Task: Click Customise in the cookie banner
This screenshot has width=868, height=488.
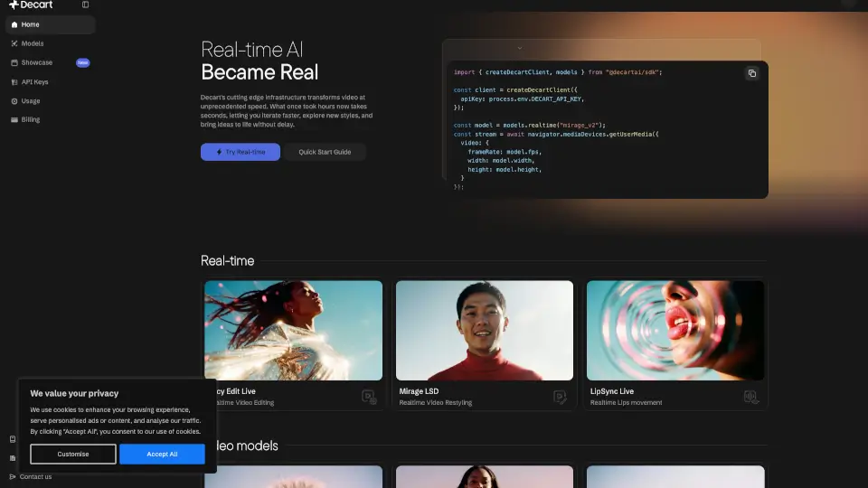Action: pos(73,454)
